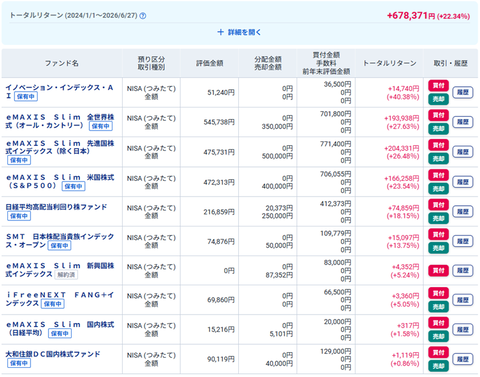Click 評価金額 cell 475,731円
The image size is (480, 377).
219,152
